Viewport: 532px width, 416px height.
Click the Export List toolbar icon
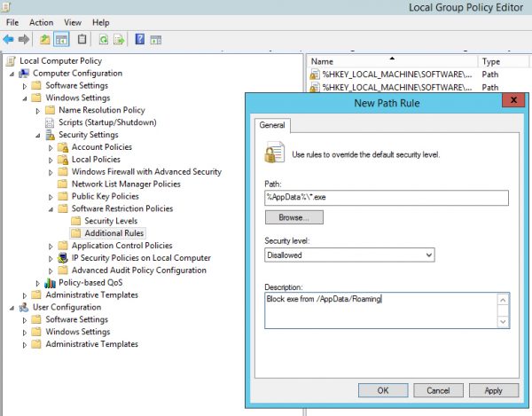[x=119, y=39]
